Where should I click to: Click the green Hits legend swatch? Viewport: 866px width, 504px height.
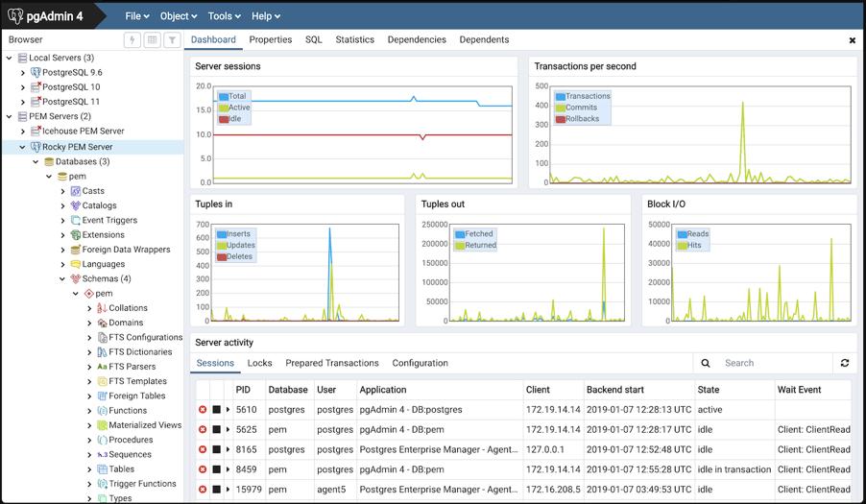tap(682, 246)
